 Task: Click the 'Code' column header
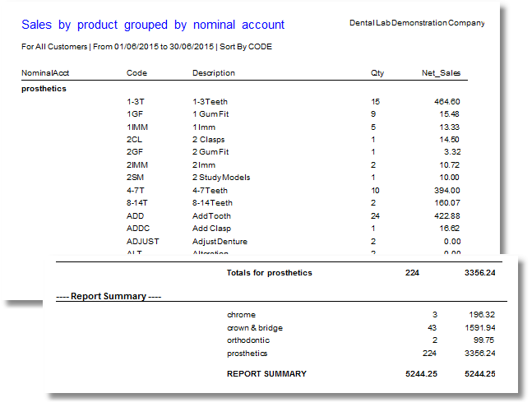pos(136,73)
